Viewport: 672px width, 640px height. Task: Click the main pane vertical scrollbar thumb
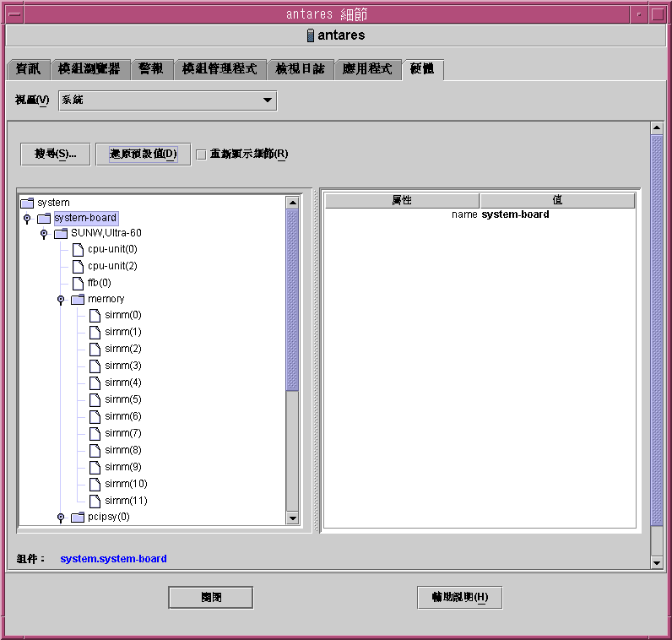[656, 330]
